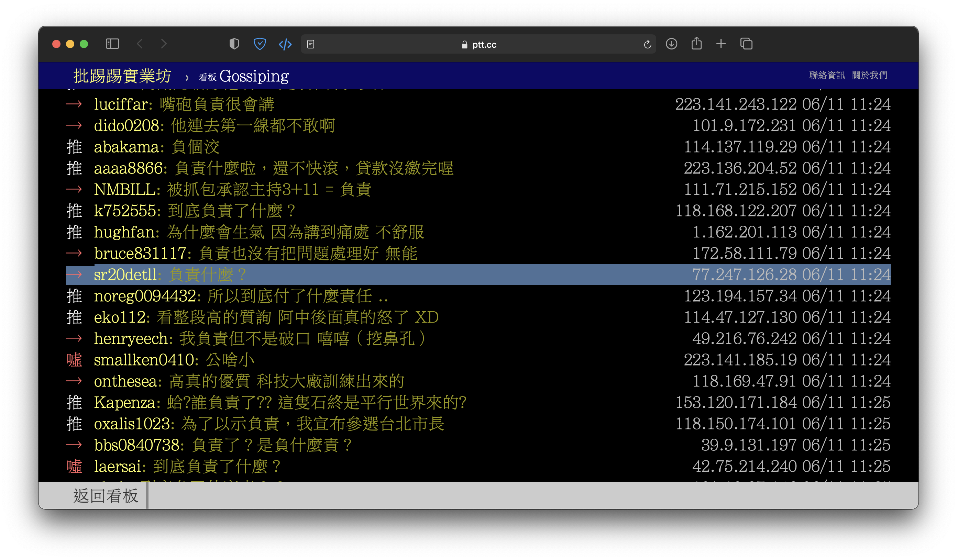The width and height of the screenshot is (957, 560).
Task: Click the back navigation arrow
Action: (140, 44)
